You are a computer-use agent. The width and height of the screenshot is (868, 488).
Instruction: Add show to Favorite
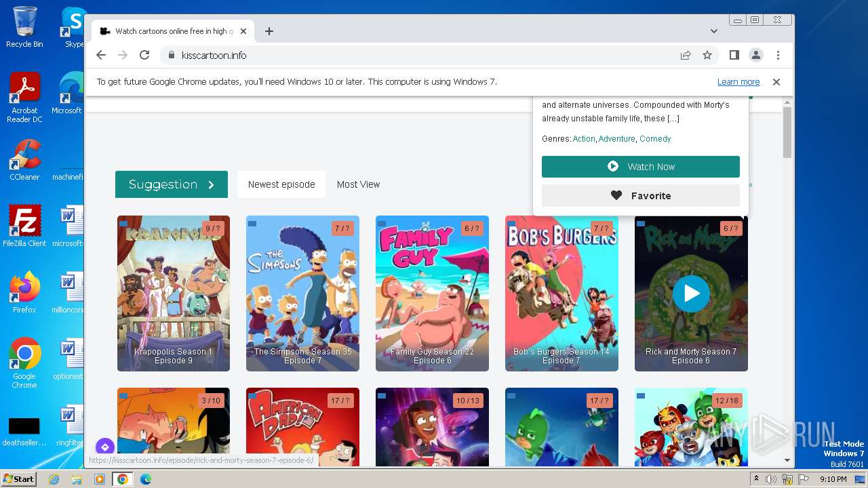[x=641, y=196]
